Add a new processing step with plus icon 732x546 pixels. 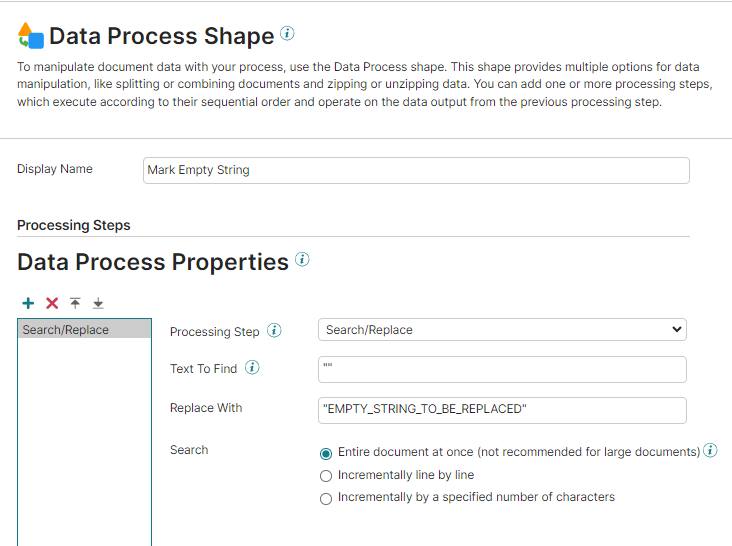pos(28,303)
